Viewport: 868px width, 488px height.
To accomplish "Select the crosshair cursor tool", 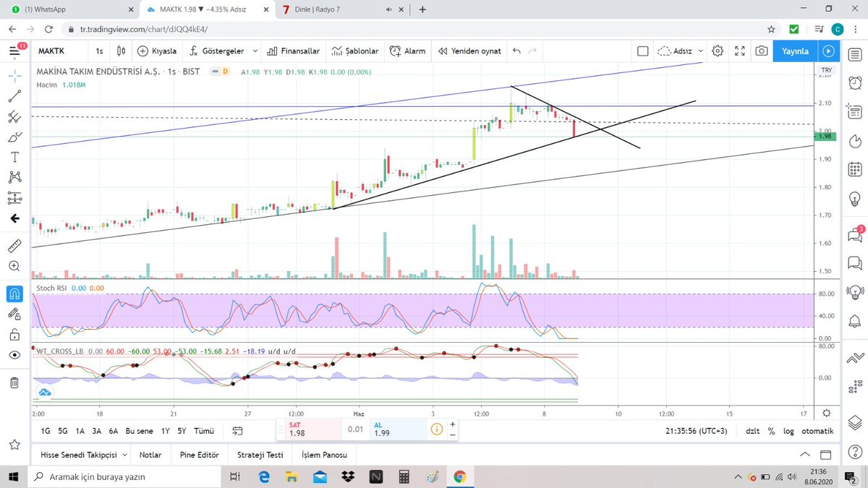I will click(x=14, y=75).
